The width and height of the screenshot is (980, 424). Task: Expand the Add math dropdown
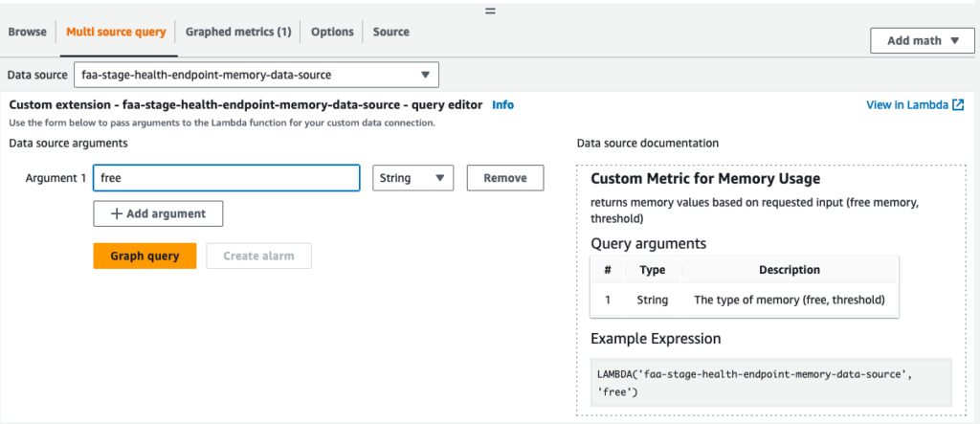coord(922,40)
